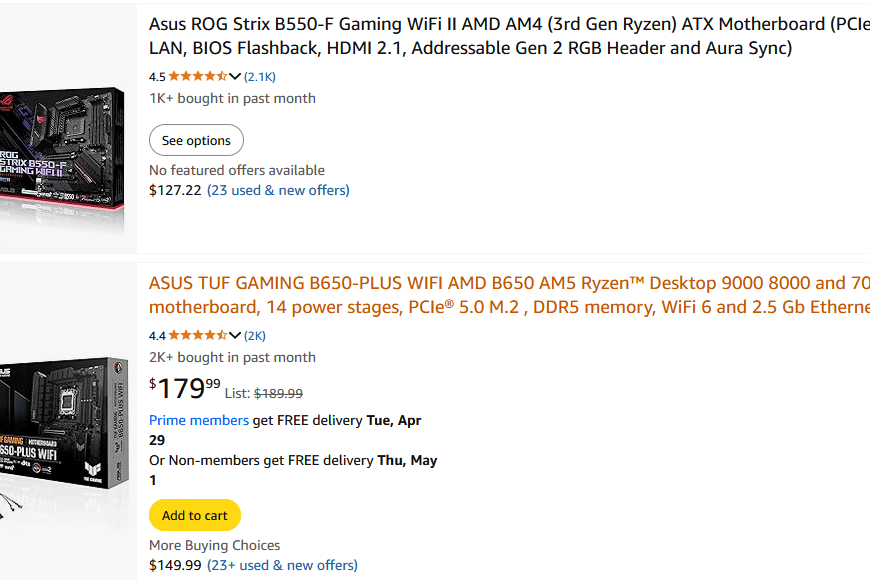Click the $149.99 More Buying Choices price
This screenshot has height=580, width=870.
[x=175, y=565]
